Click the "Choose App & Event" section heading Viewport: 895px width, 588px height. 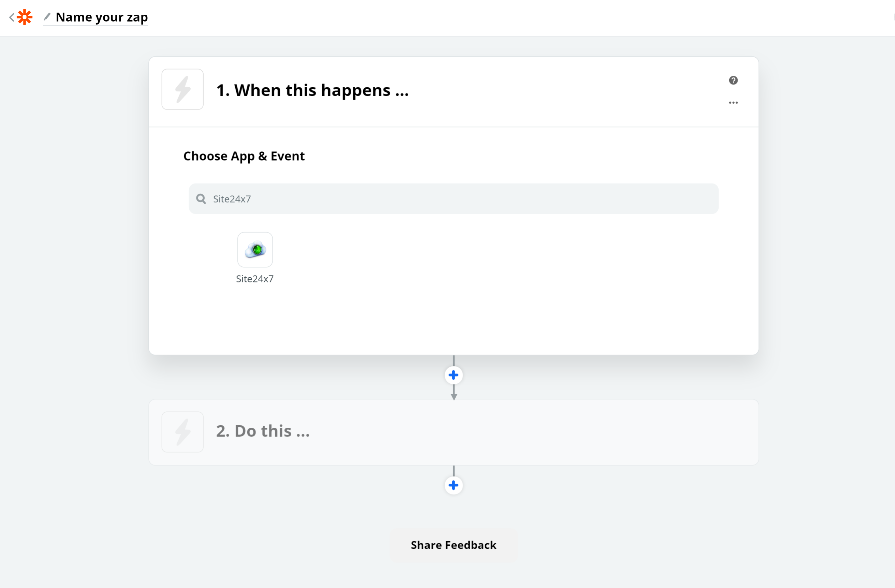click(244, 156)
